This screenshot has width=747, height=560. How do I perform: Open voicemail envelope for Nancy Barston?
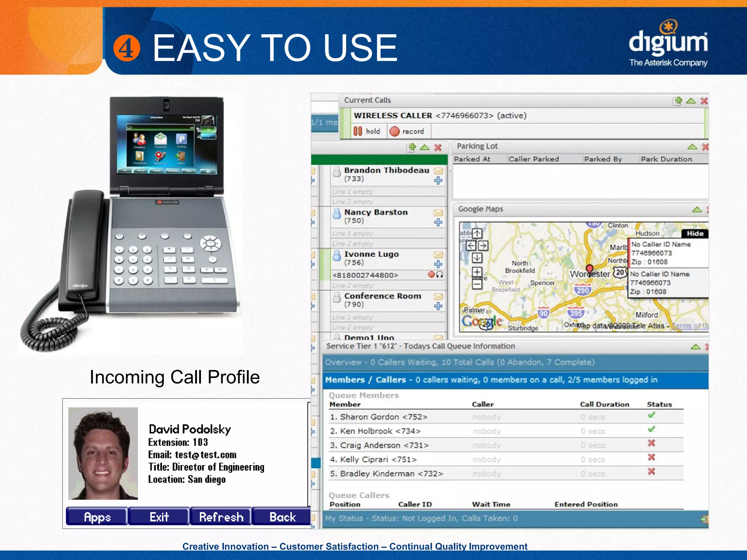pos(438,213)
